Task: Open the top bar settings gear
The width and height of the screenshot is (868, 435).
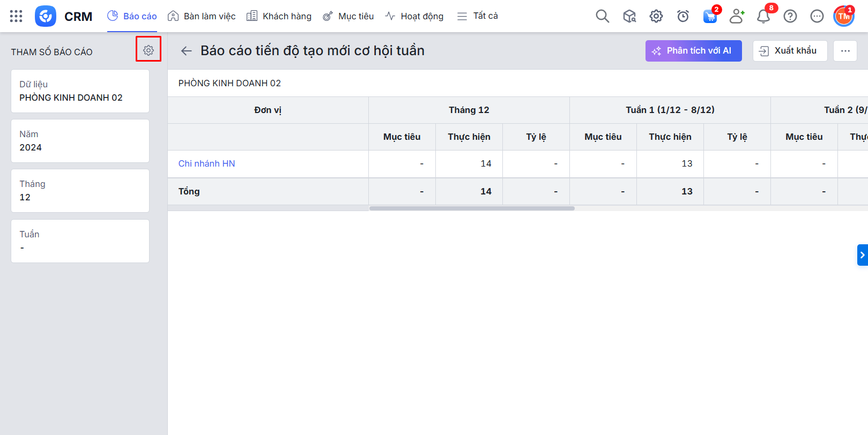Action: click(x=656, y=17)
